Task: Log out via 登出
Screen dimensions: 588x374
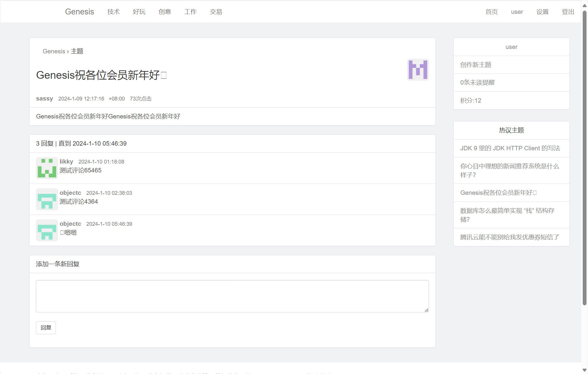Action: pos(568,12)
